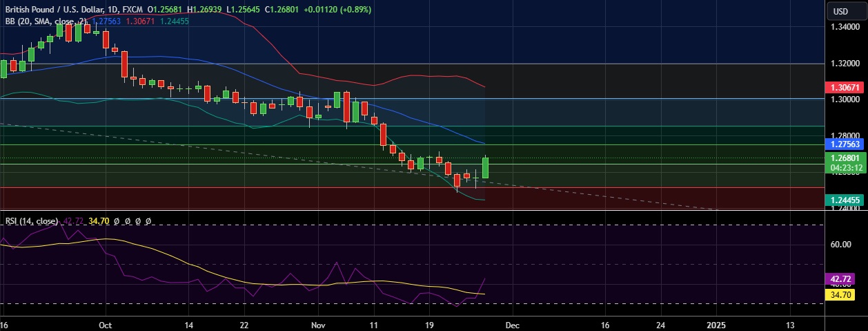Click the 60.00 RSI axis value
The image size is (868, 331).
click(x=840, y=245)
